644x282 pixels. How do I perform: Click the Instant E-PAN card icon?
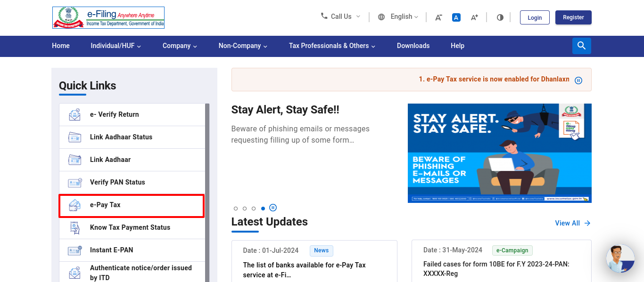[x=74, y=250]
